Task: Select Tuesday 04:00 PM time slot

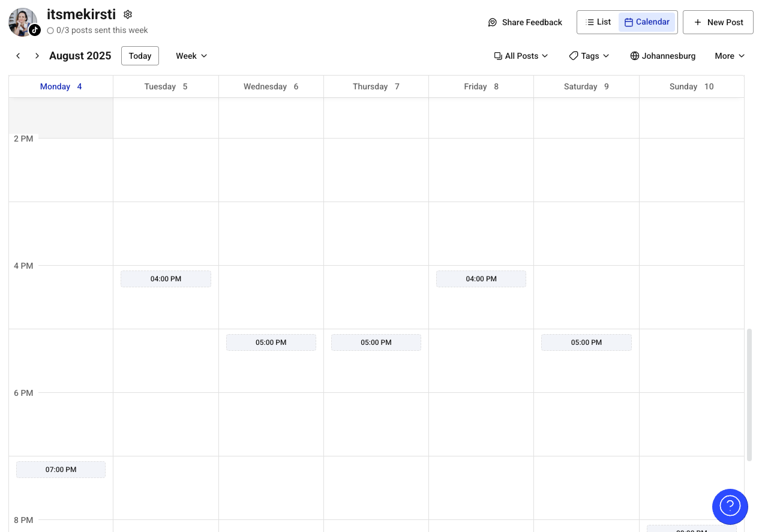Action: coord(166,279)
